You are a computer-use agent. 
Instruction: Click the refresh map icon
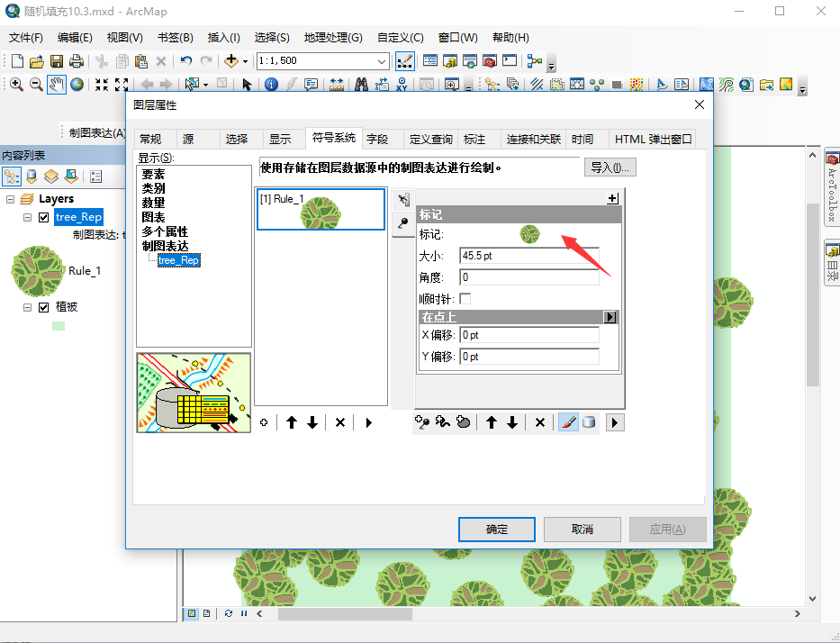228,613
